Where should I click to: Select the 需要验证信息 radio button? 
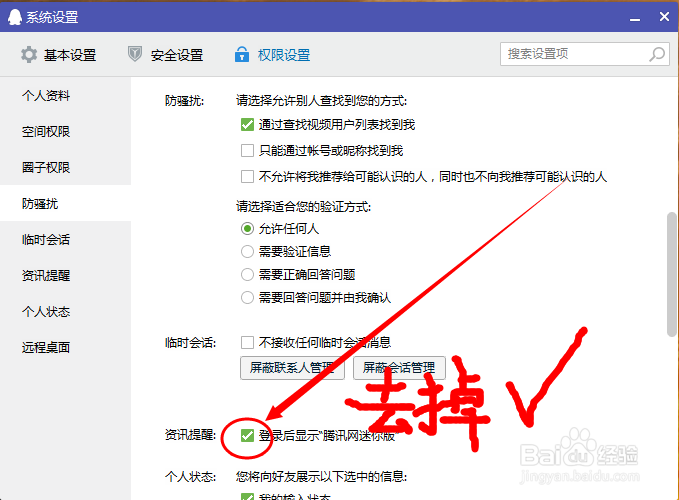point(247,252)
